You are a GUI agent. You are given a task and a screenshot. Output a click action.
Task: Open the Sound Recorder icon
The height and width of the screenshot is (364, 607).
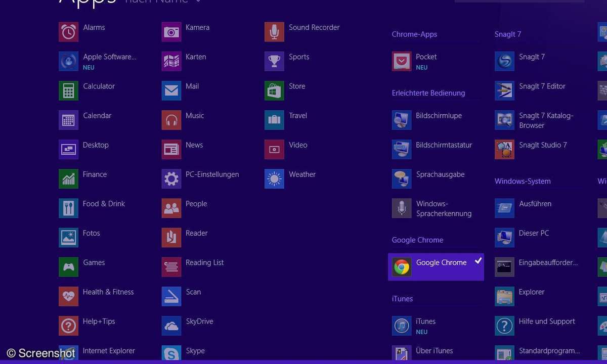pyautogui.click(x=274, y=32)
